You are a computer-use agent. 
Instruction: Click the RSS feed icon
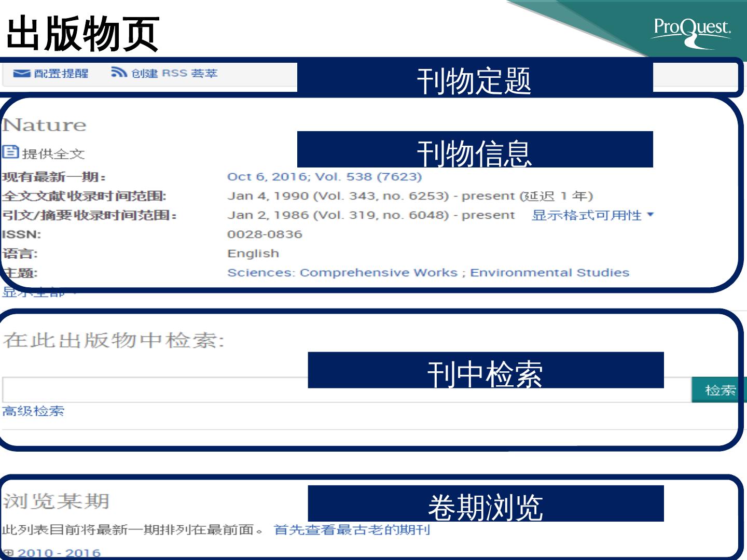pos(119,73)
